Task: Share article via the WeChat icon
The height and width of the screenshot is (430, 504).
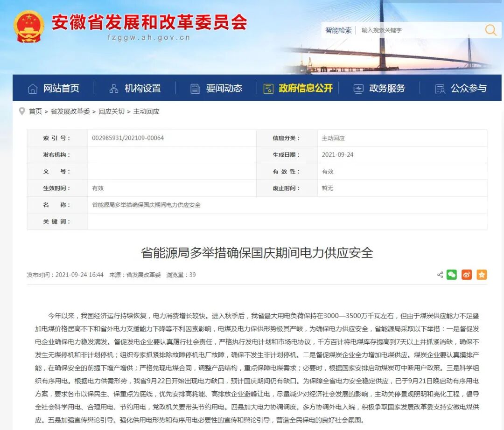Action: (451, 275)
